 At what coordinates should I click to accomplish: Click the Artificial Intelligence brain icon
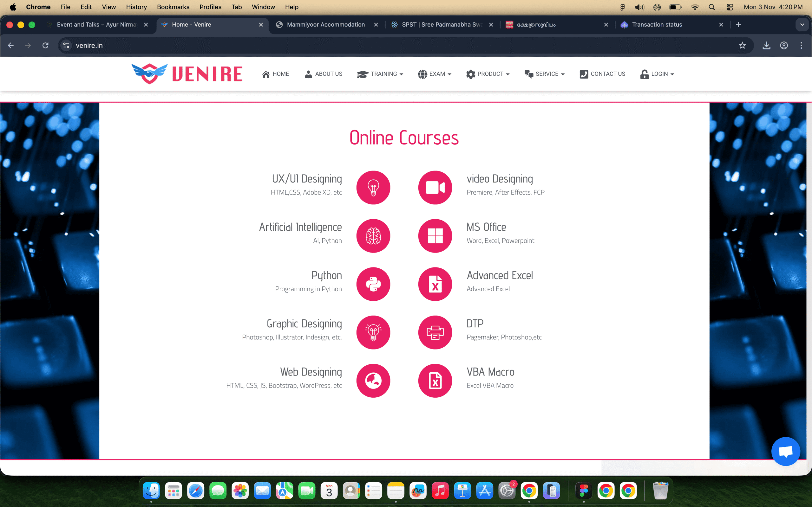(x=373, y=236)
